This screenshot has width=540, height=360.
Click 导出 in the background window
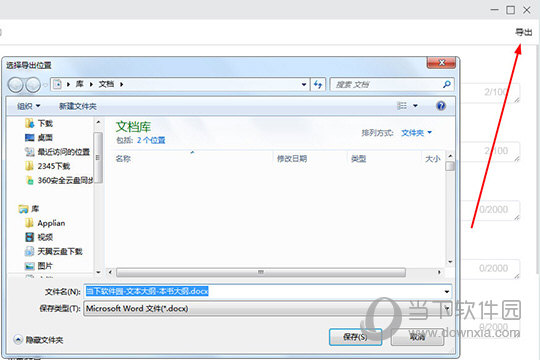[x=523, y=32]
